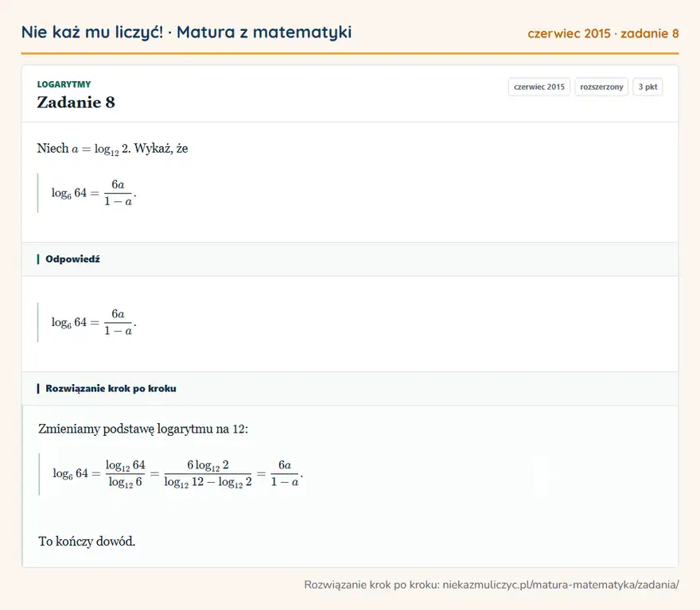This screenshot has width=700, height=610.
Task: Click the 'To kończy dowód.' sentence
Action: click(x=87, y=542)
